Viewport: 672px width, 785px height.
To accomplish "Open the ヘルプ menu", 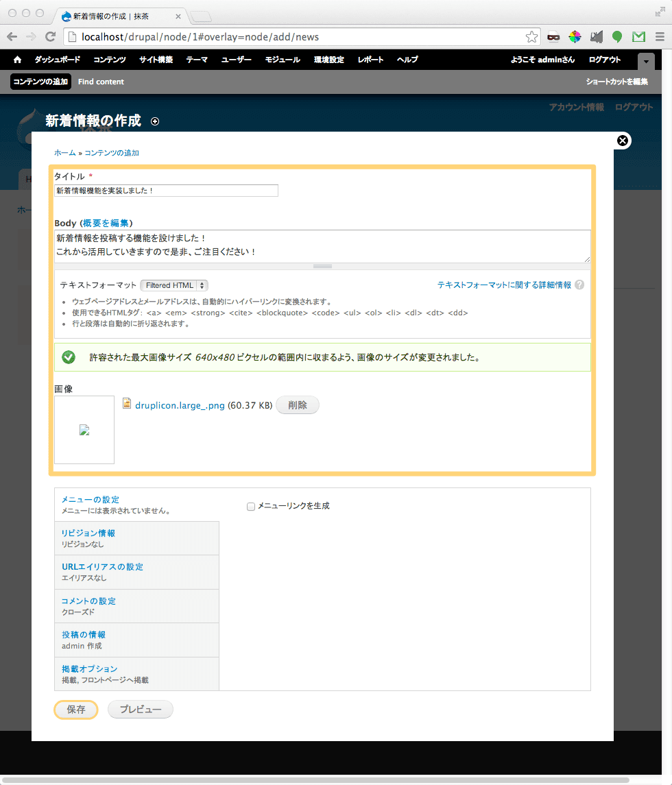I will click(x=407, y=60).
